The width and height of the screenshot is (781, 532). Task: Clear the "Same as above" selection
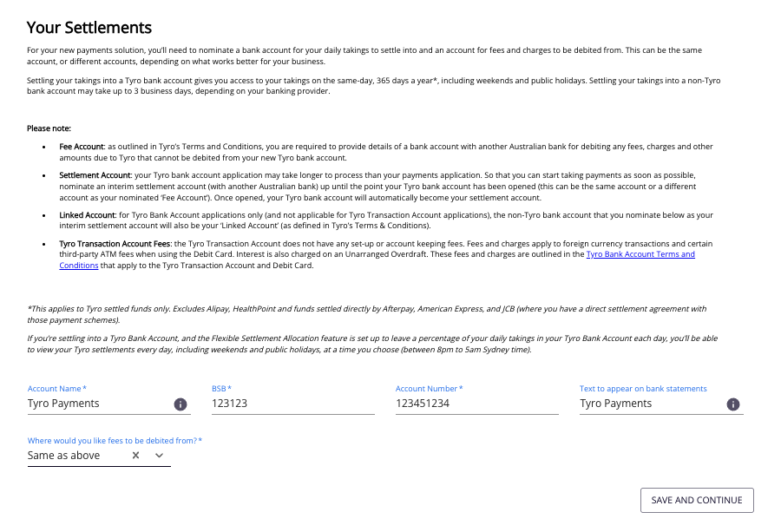pos(135,456)
